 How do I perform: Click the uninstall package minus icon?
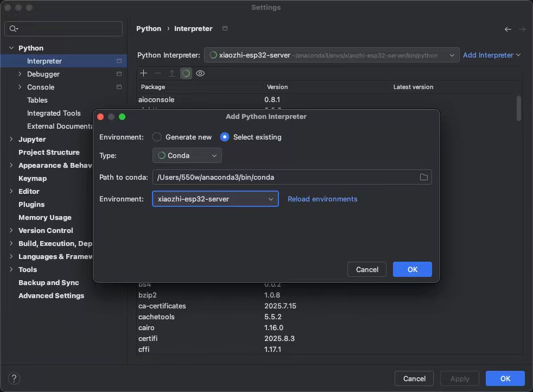click(157, 73)
